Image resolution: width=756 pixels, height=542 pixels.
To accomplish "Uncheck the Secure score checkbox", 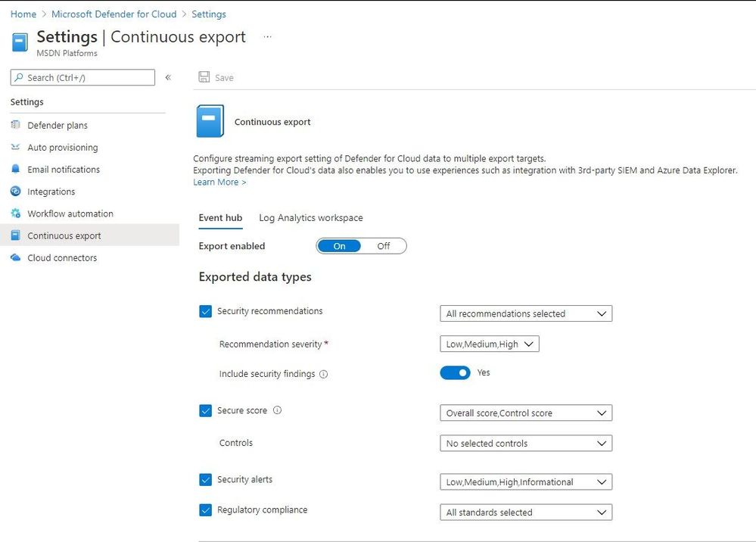I will (x=205, y=410).
